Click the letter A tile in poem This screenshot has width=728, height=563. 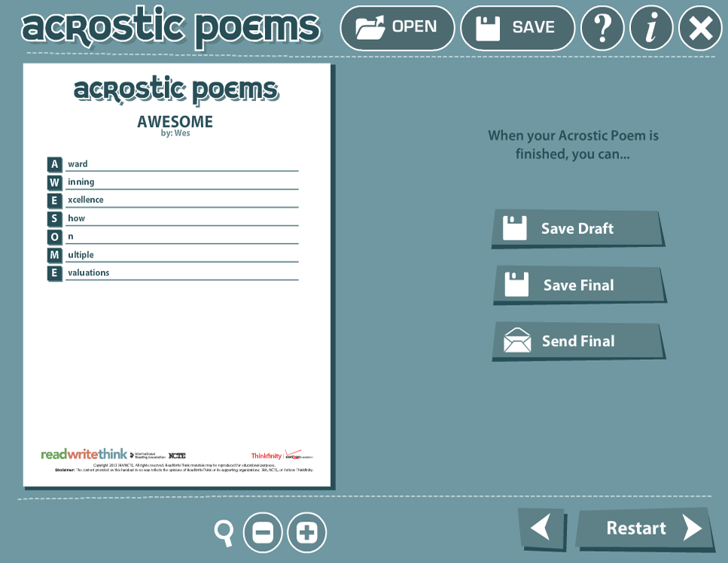pos(54,164)
